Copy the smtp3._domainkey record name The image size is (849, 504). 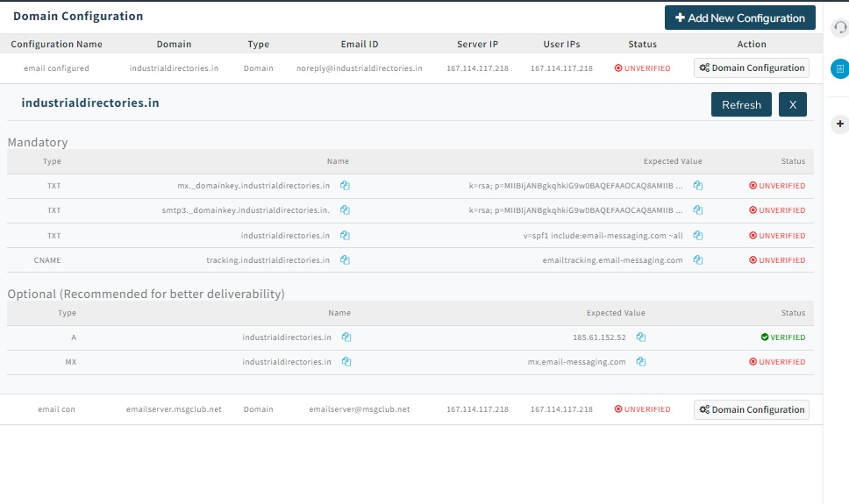click(345, 210)
